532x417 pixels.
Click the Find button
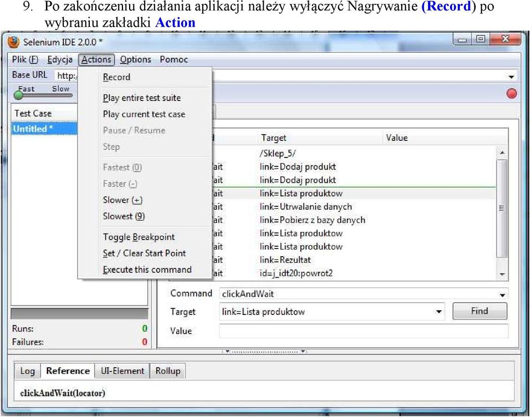[x=480, y=311]
